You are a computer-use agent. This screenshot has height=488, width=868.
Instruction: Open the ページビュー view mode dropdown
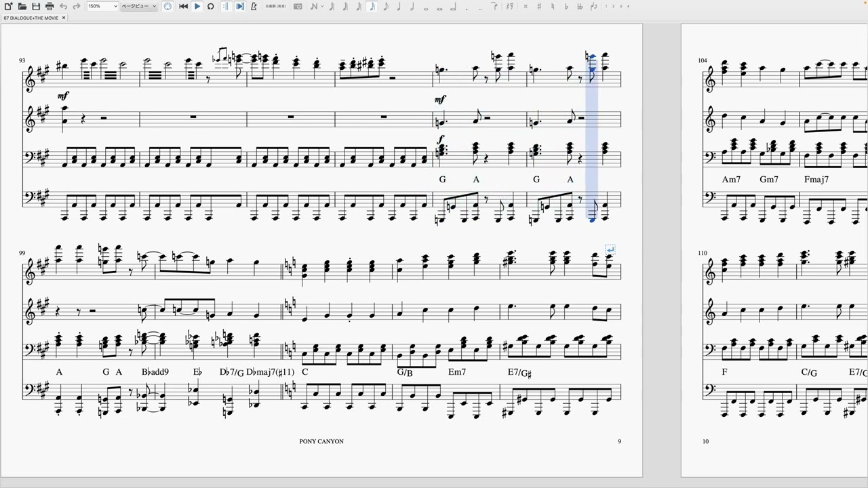(x=139, y=6)
